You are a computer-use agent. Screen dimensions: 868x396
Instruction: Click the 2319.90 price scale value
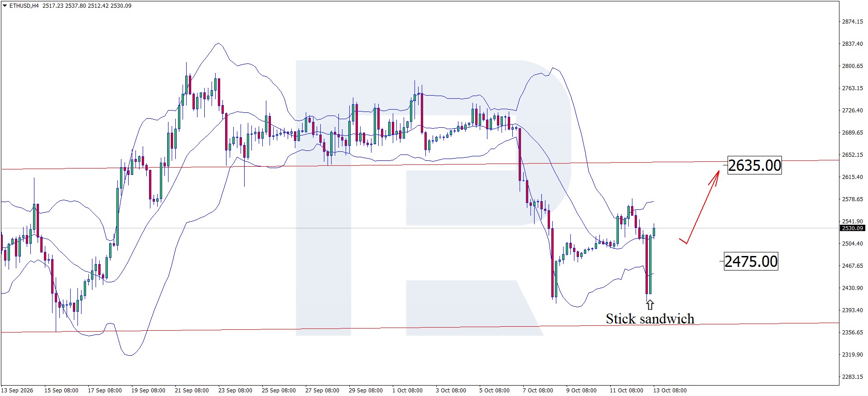coord(852,355)
